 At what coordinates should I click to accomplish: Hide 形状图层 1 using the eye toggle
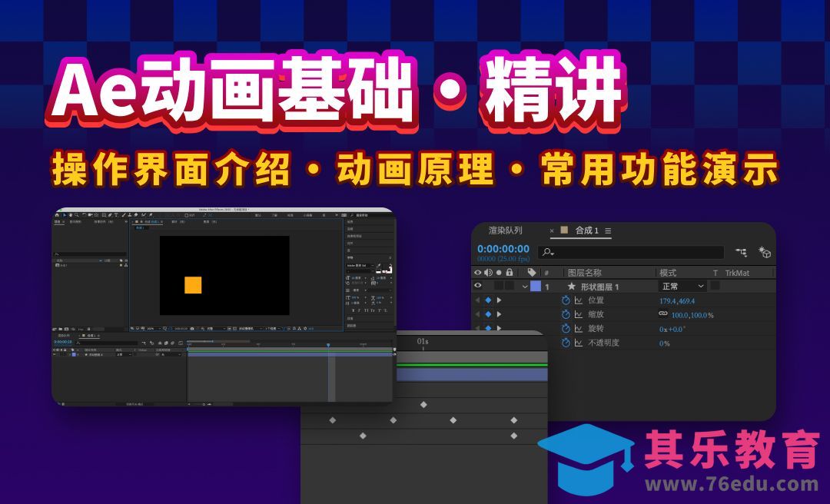point(477,285)
